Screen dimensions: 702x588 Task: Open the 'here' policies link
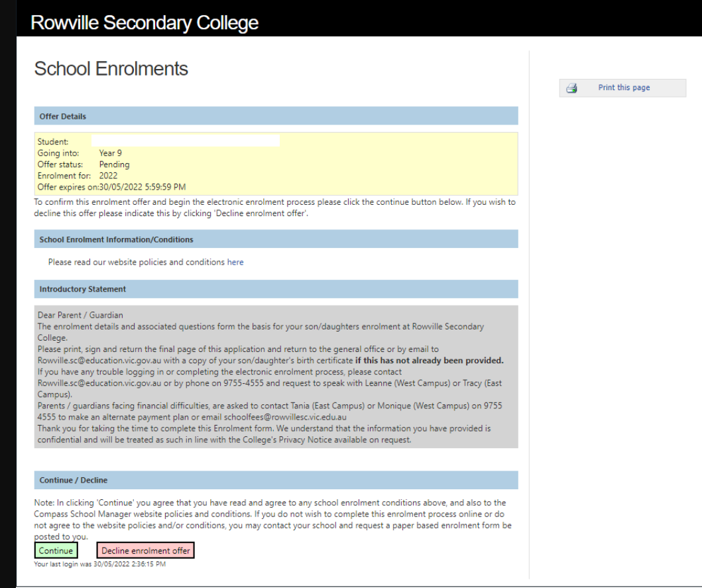coord(235,262)
